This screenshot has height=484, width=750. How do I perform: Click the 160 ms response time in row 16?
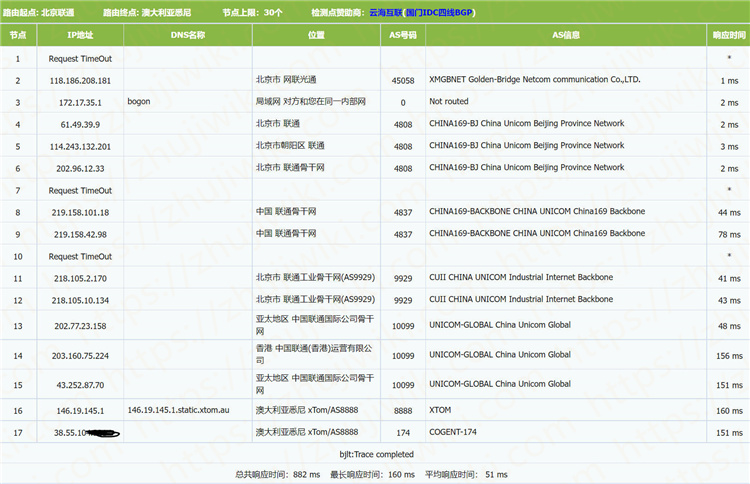729,411
